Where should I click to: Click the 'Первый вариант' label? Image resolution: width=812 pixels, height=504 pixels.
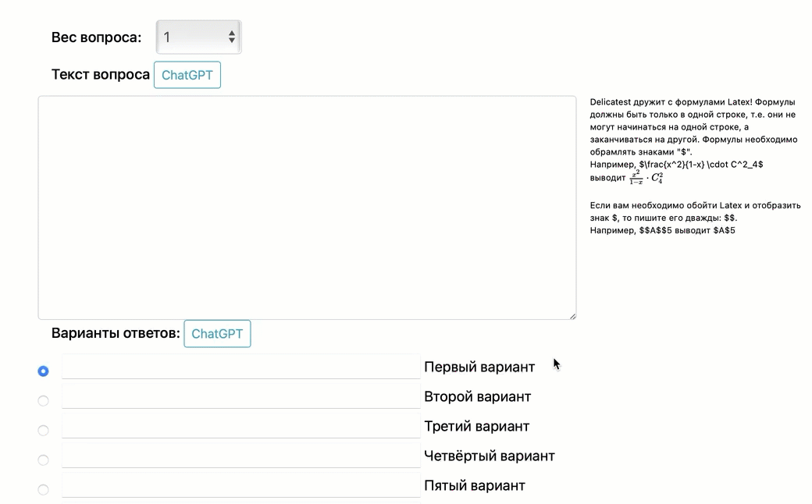coord(479,367)
